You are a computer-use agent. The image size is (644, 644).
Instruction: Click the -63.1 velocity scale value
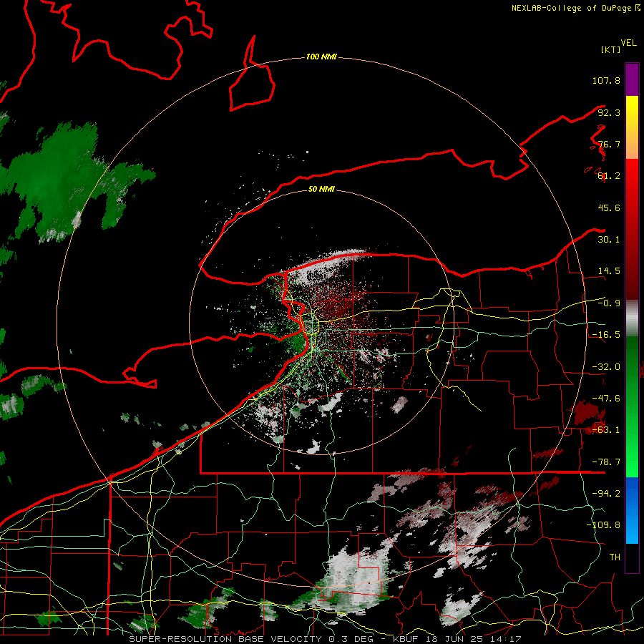(606, 430)
